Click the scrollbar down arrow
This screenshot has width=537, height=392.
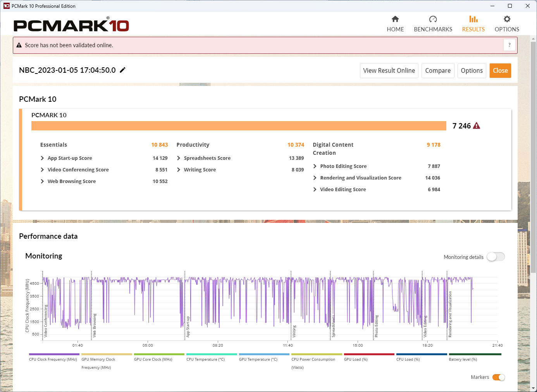point(534,388)
